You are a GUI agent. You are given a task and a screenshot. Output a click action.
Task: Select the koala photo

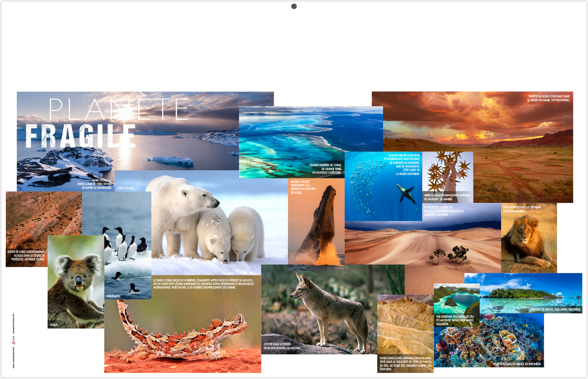click(x=76, y=282)
